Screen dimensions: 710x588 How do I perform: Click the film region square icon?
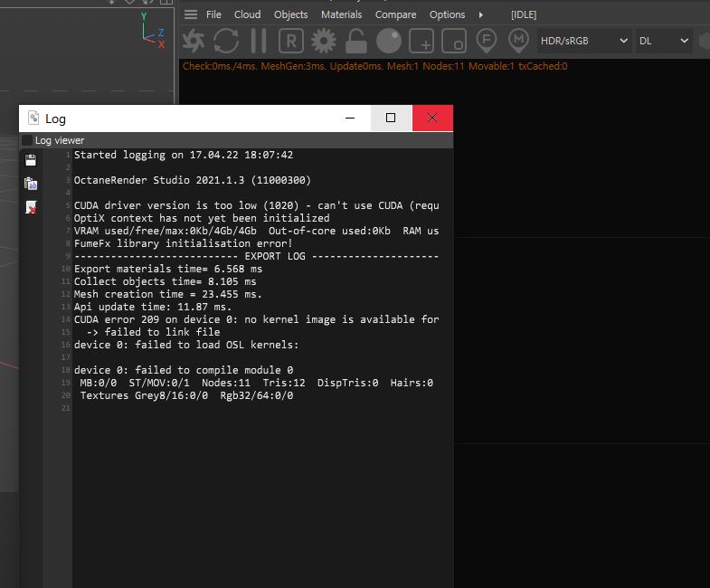(454, 42)
